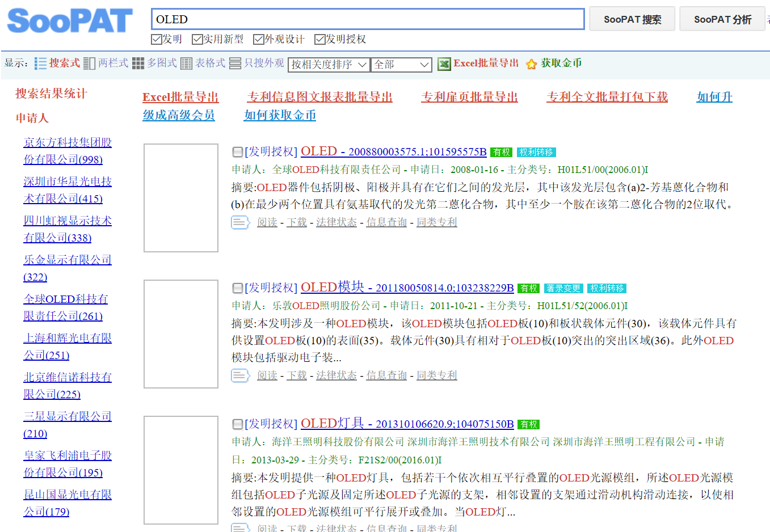The height and width of the screenshot is (532, 770).
Task: Click 阅读 under the OLED模块 patent
Action: pos(267,375)
